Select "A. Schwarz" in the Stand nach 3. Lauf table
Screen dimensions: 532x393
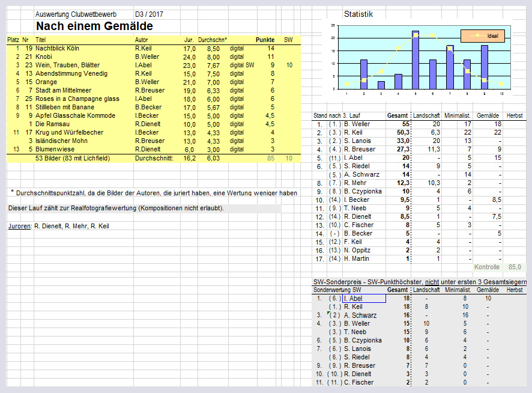[x=361, y=175]
